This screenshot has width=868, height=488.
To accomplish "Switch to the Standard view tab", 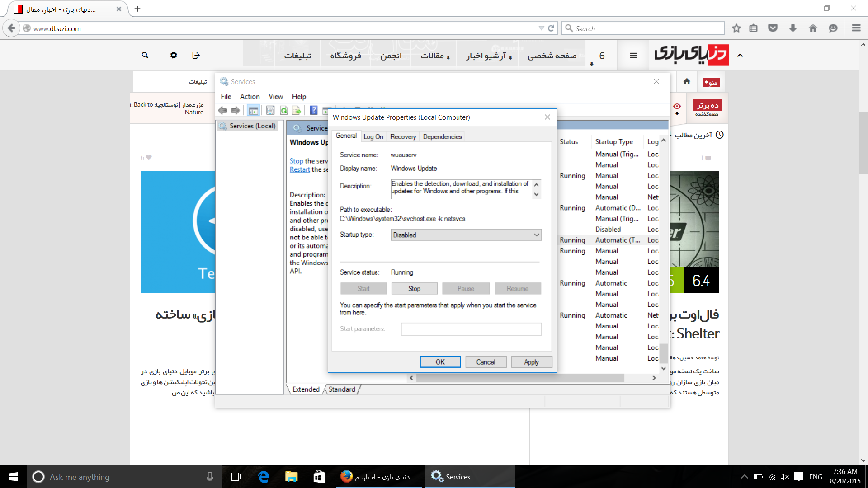I will pyautogui.click(x=342, y=389).
